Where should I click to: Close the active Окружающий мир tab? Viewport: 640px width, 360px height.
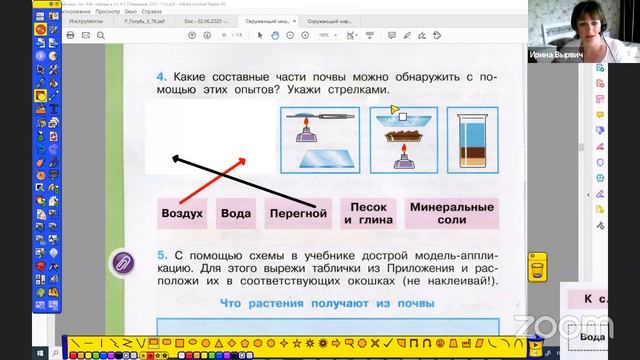[x=294, y=21]
